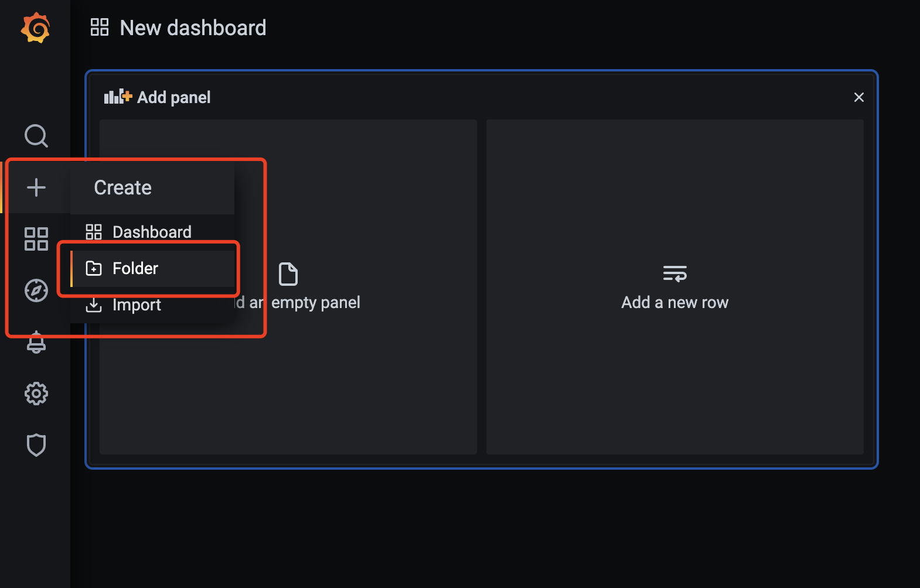The height and width of the screenshot is (588, 920).
Task: Select Import in the Create menu
Action: [x=152, y=305]
